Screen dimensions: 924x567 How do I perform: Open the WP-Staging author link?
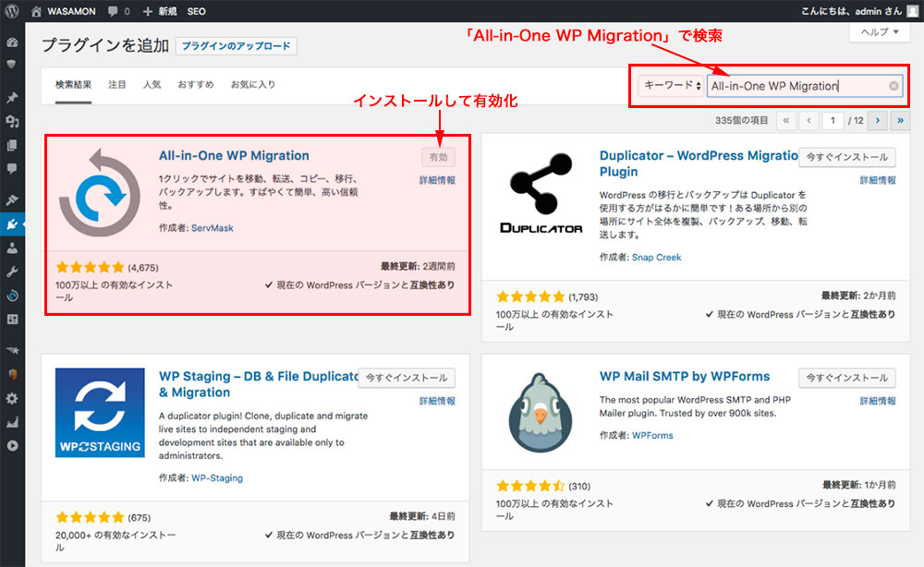[217, 478]
